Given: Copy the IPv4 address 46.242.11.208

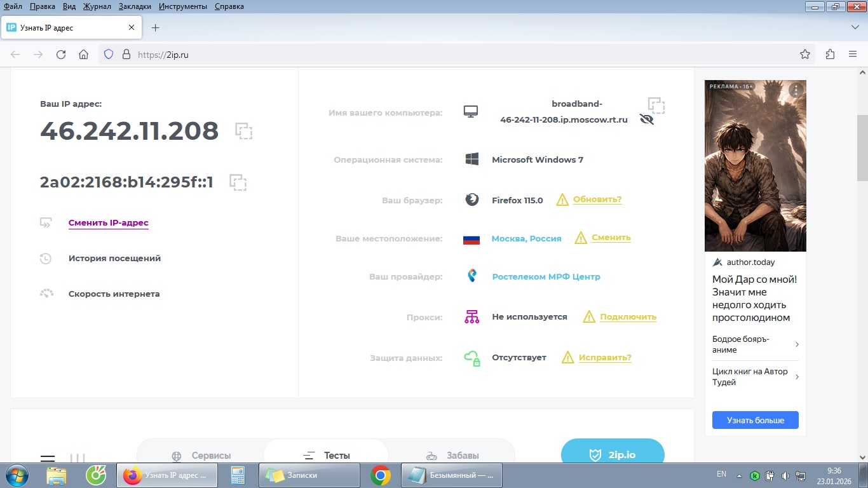Looking at the screenshot, I should point(243,131).
